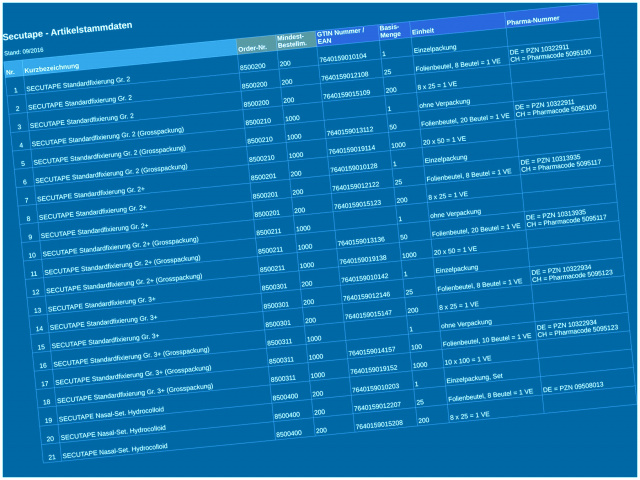The height and width of the screenshot is (480, 640).
Task: Click the 'Folienbeutel, 10 Beutel = 1 VE' cell
Action: pos(487,340)
